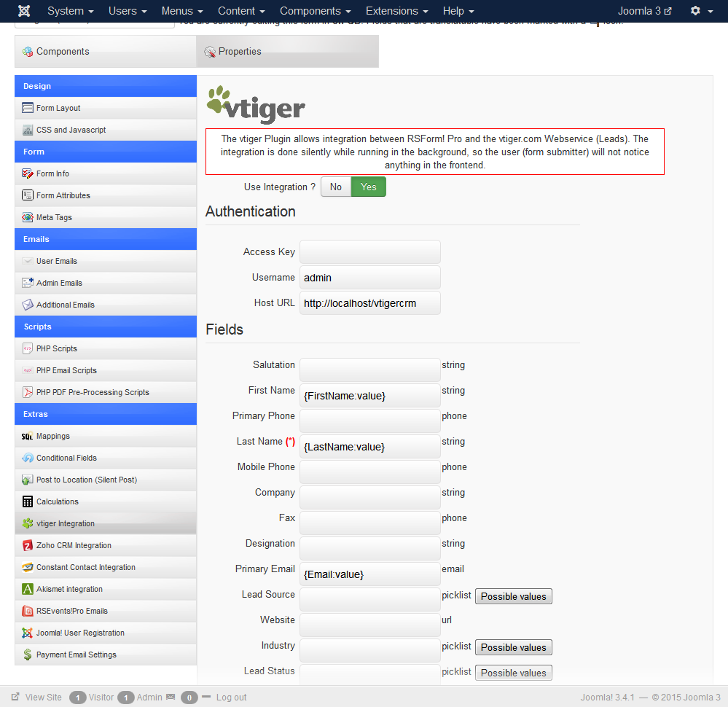Click the Extras section header
This screenshot has height=707, width=728.
click(x=106, y=414)
